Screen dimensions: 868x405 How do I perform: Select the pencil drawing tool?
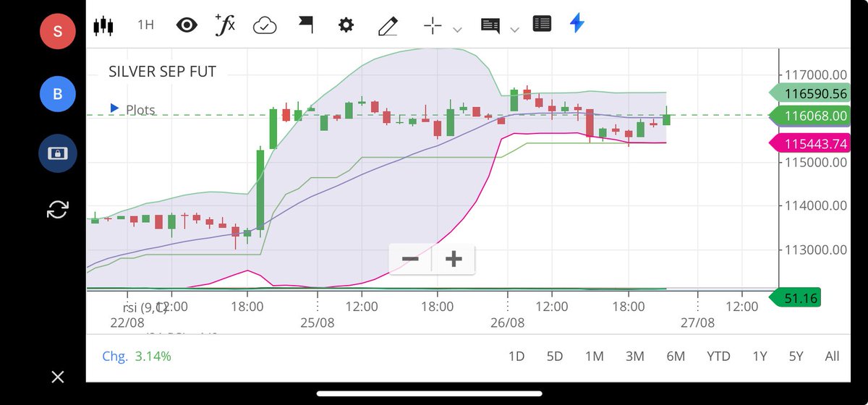click(388, 26)
